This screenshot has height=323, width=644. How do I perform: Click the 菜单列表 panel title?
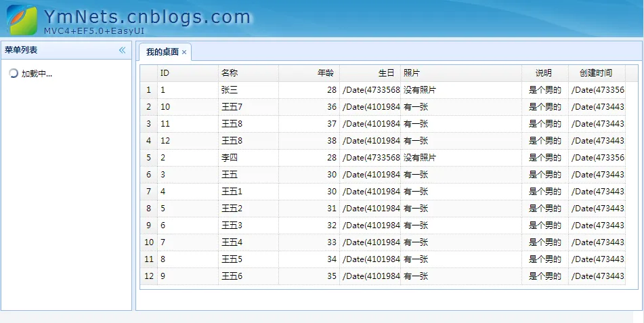coord(22,50)
